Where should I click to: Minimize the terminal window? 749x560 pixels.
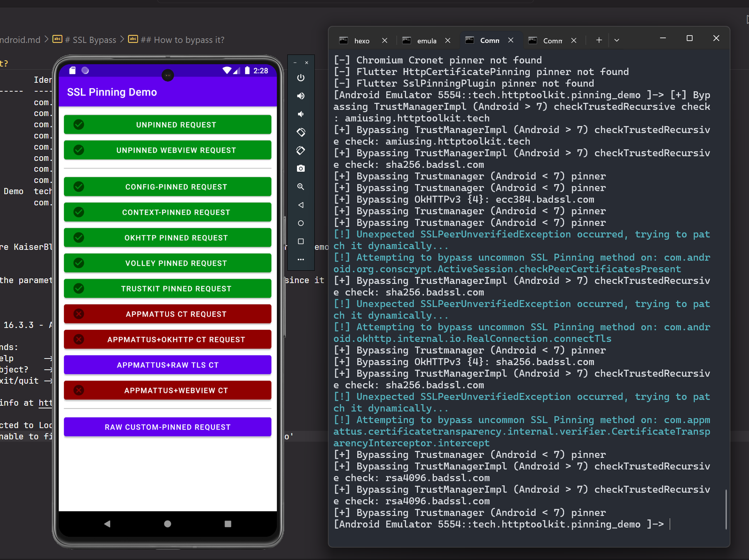[663, 38]
